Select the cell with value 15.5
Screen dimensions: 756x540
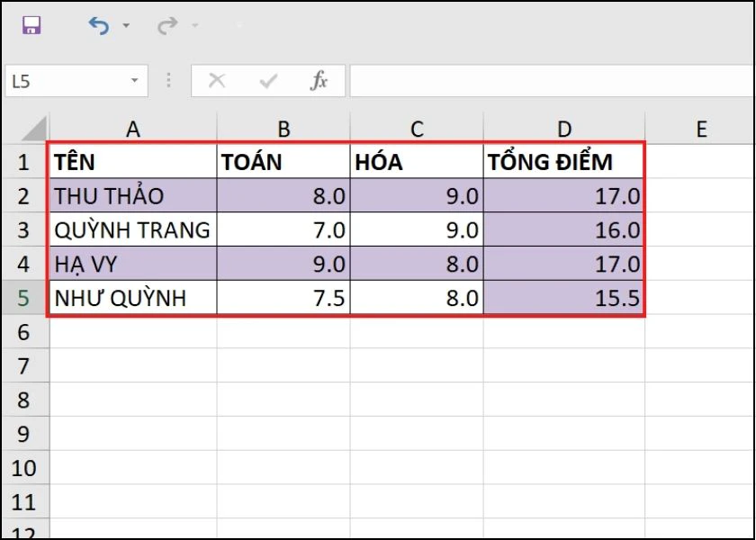pyautogui.click(x=563, y=298)
